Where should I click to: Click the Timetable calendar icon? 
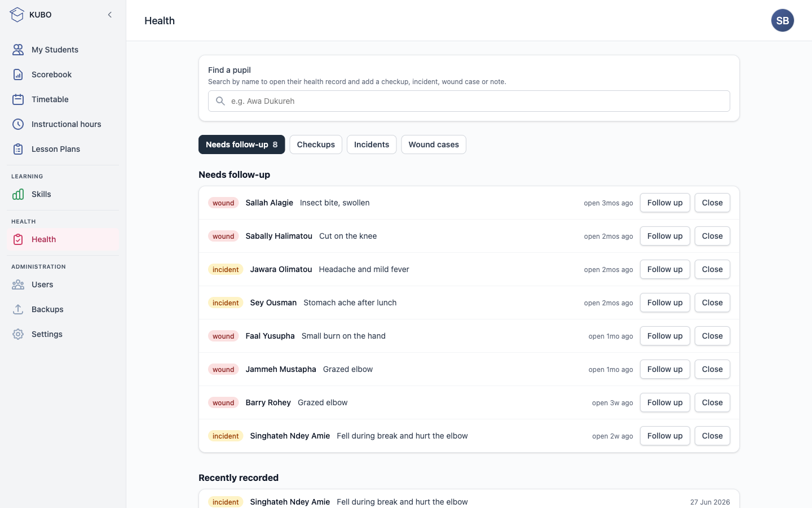tap(18, 99)
